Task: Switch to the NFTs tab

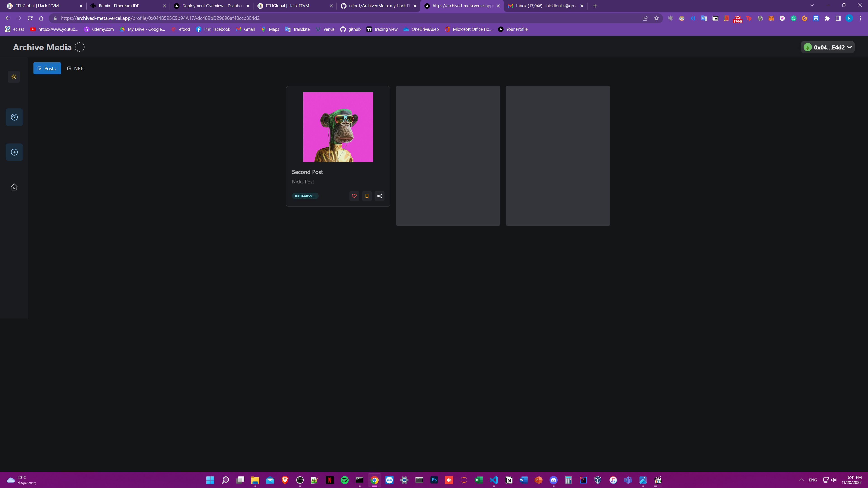Action: [x=76, y=68]
